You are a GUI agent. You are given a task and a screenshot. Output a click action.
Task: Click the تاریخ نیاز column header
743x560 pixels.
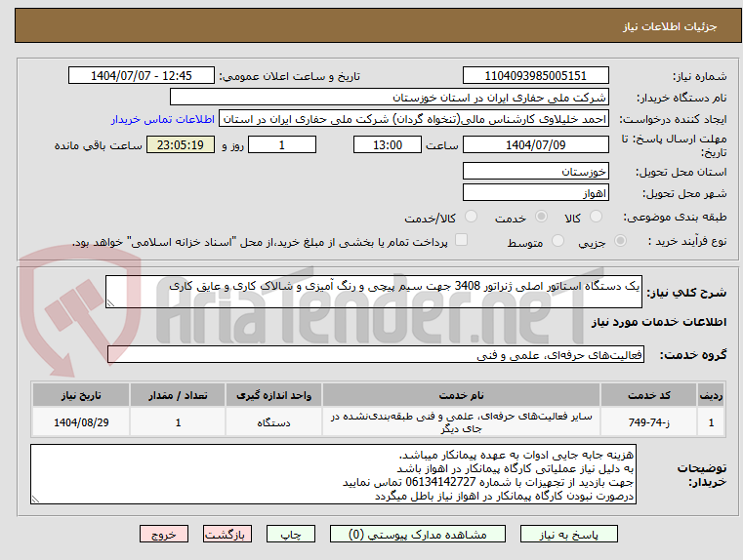81,395
